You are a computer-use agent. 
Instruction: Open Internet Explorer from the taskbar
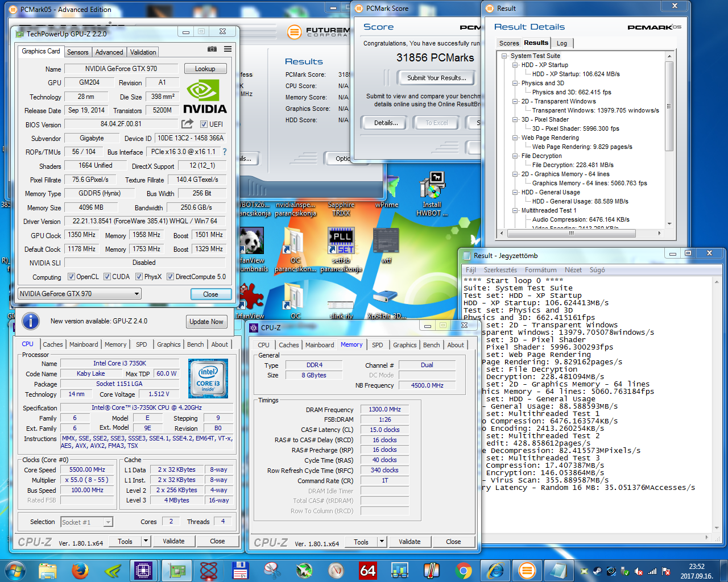495,570
